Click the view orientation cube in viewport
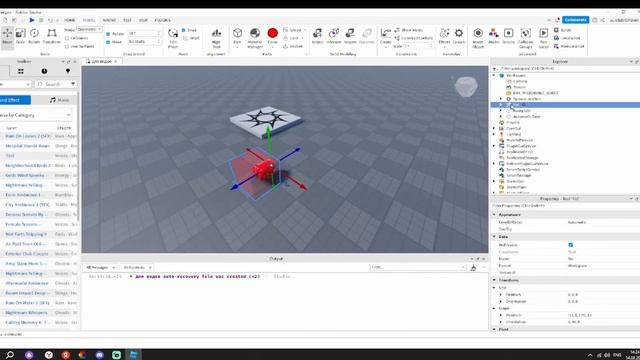This screenshot has width=640, height=360. click(466, 86)
